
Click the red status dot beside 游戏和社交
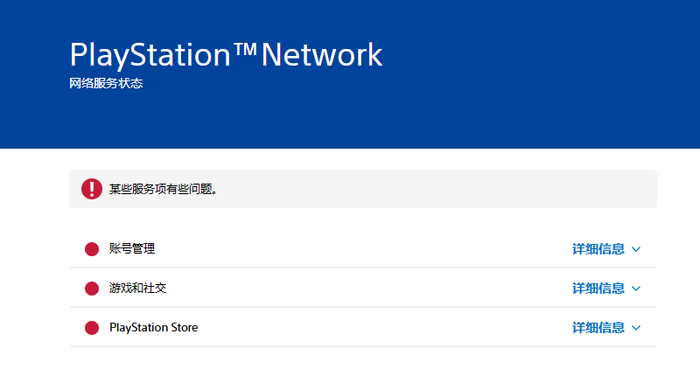pos(92,288)
